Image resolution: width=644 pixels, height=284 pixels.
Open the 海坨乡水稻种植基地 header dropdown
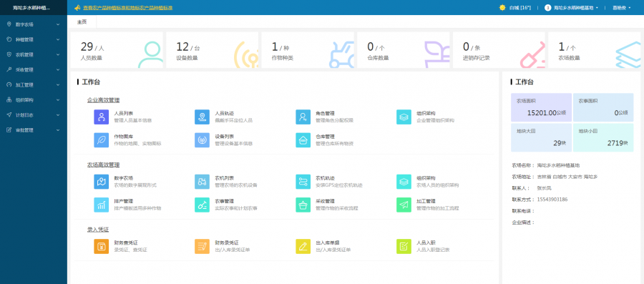[575, 8]
